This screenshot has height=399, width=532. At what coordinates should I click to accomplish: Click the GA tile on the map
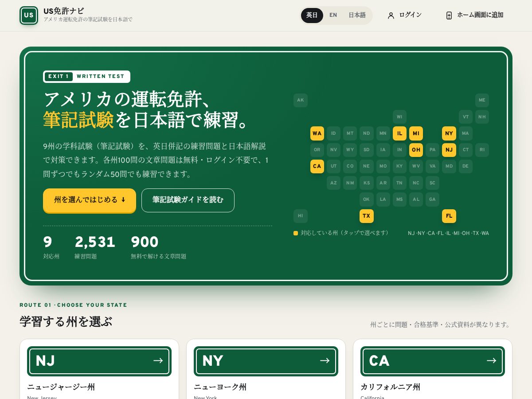[x=433, y=199]
